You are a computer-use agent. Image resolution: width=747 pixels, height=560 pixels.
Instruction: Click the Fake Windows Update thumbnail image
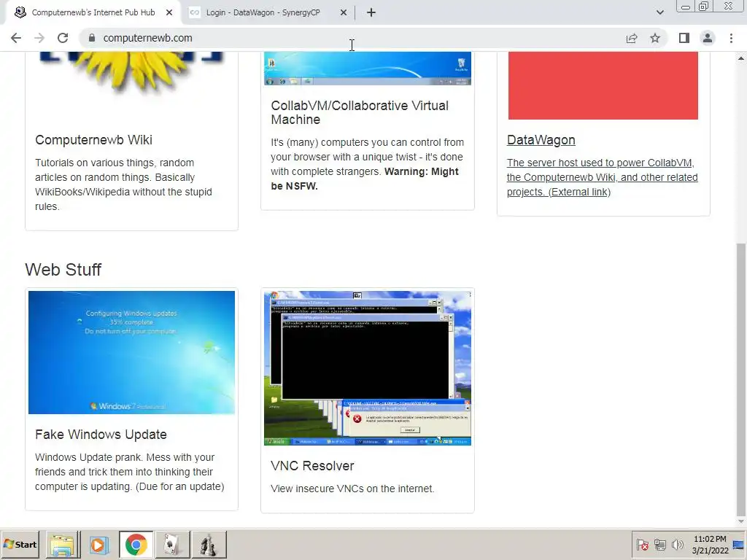[131, 352]
